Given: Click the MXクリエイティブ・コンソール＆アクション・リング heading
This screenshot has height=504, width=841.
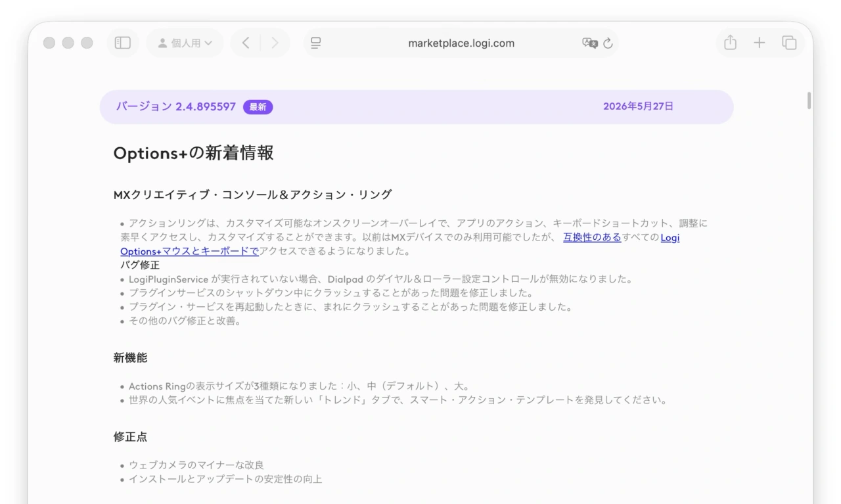Looking at the screenshot, I should click(252, 195).
